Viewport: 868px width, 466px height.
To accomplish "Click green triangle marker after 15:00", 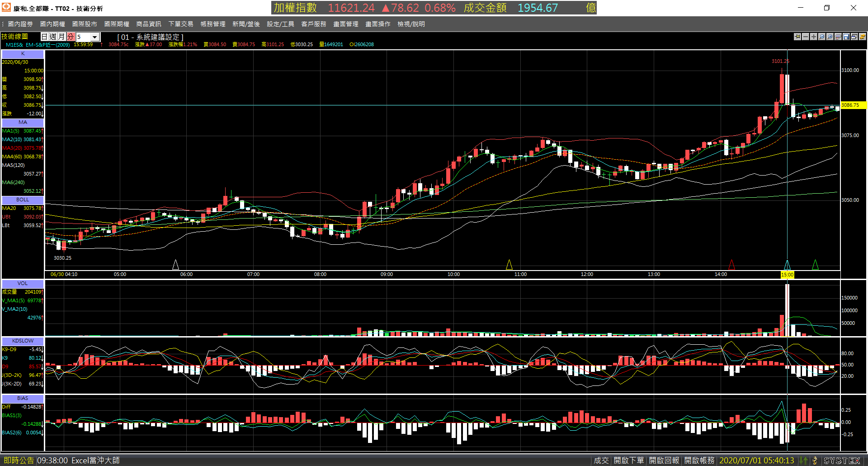I will coord(815,265).
